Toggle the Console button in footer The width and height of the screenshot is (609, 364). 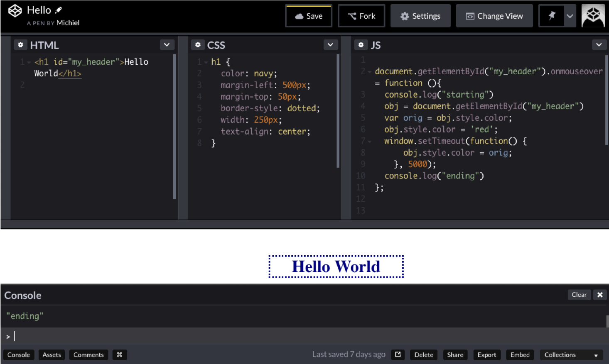[19, 355]
